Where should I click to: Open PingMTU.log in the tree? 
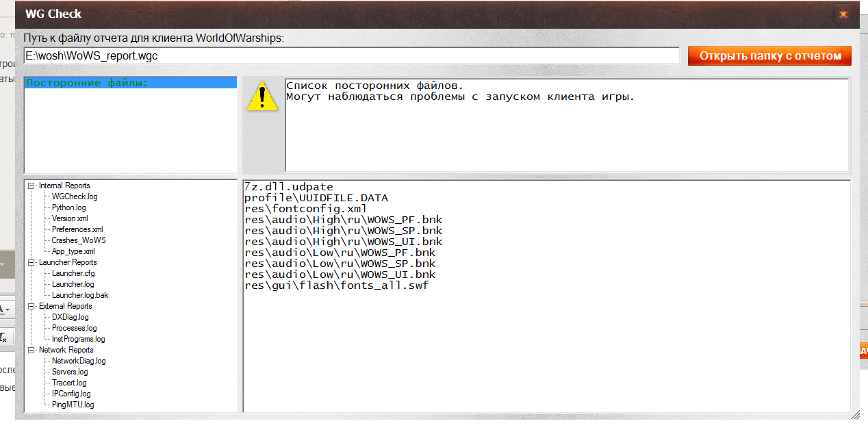[73, 405]
